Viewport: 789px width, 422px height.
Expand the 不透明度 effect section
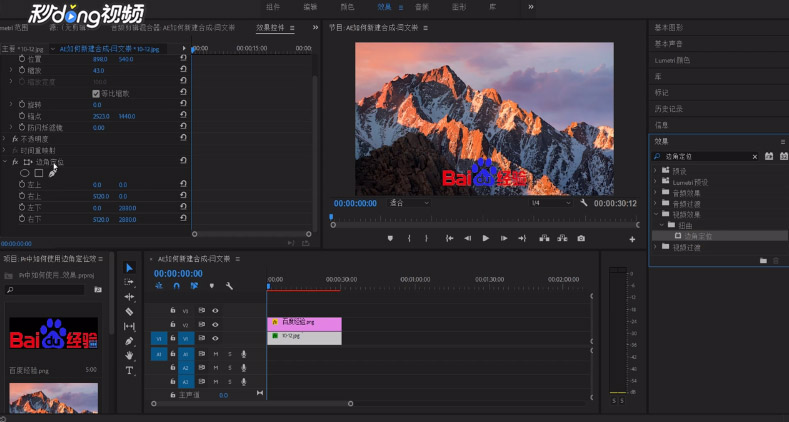tap(5, 139)
